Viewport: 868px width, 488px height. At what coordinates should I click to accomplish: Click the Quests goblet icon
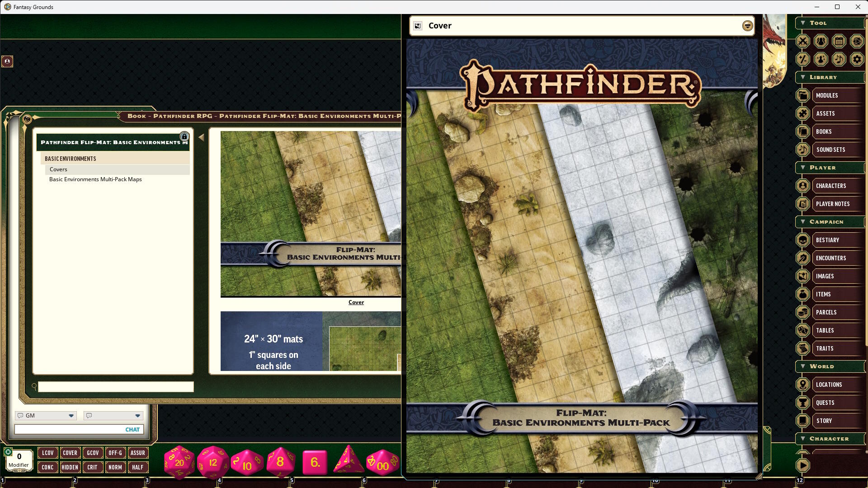click(x=803, y=403)
